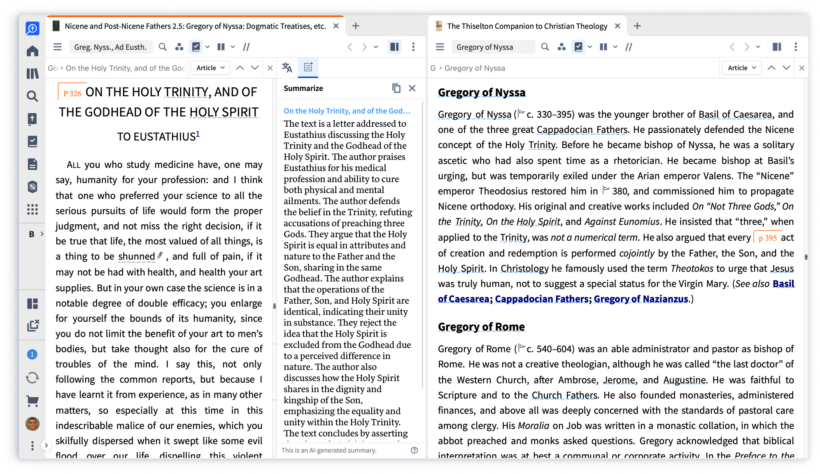Toggle the Summarize panel icon in the toolbar
The height and width of the screenshot is (474, 820).
308,68
